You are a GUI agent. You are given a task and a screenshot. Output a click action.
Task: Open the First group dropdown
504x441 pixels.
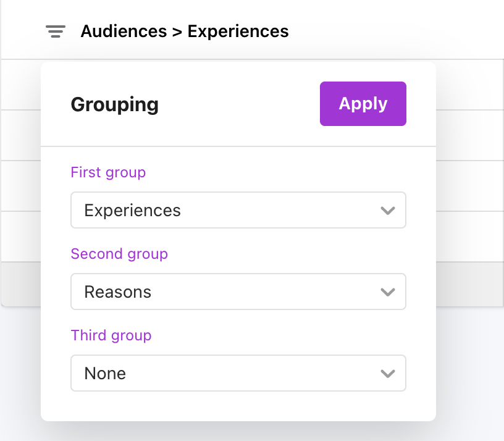[x=238, y=210]
